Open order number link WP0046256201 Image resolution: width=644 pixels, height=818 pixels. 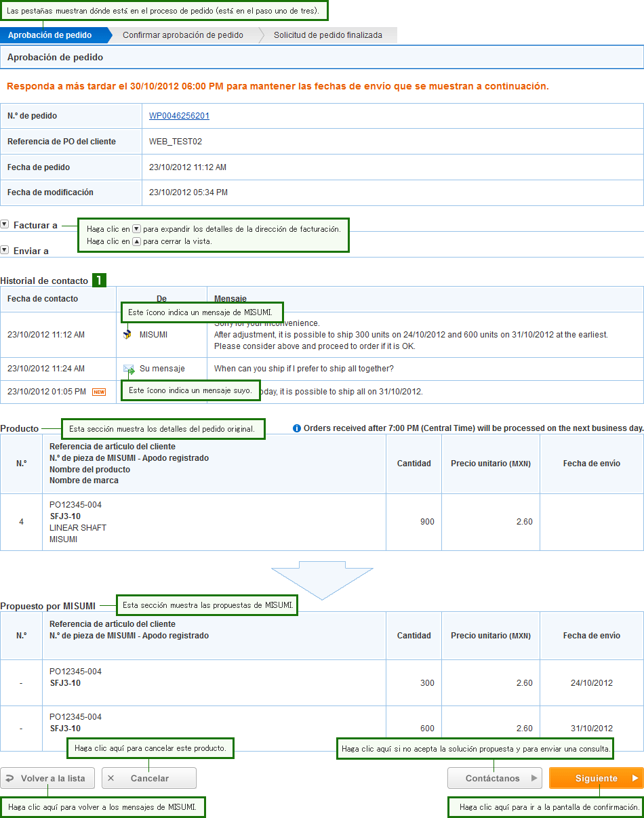coord(179,116)
